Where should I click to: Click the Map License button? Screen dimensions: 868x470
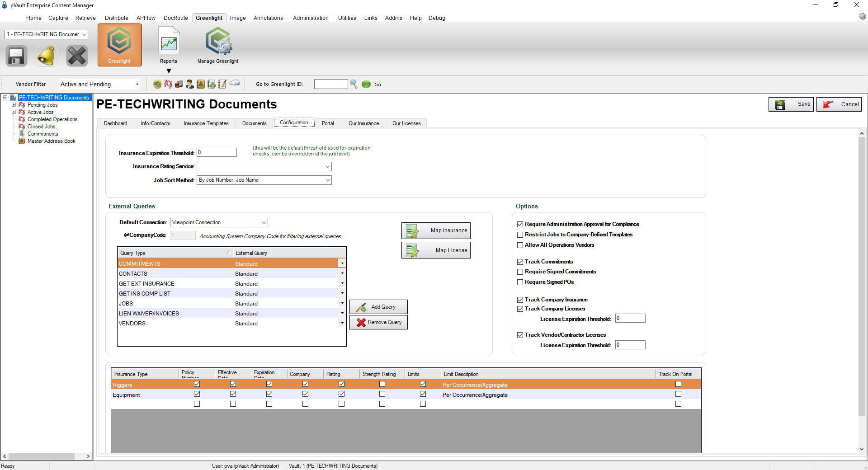pyautogui.click(x=436, y=250)
